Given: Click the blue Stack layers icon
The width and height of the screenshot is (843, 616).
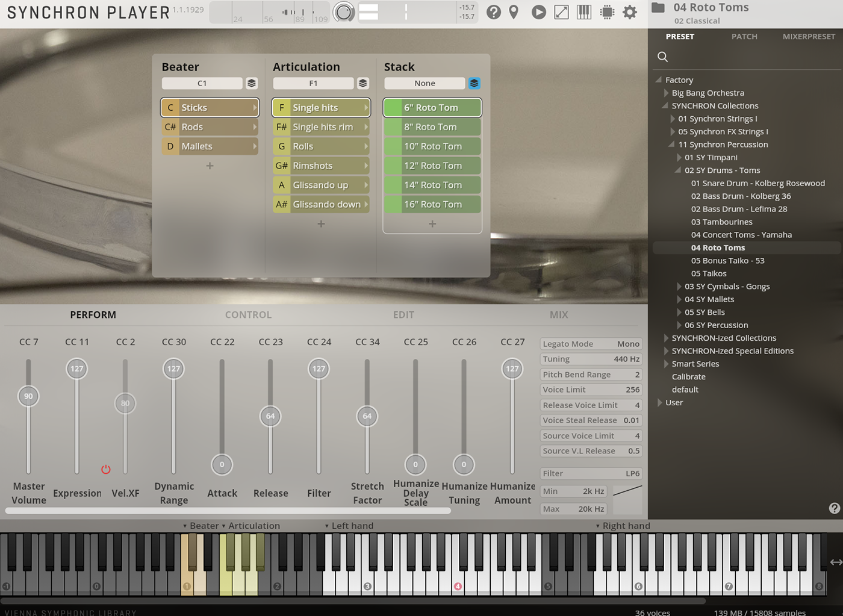Looking at the screenshot, I should (474, 83).
